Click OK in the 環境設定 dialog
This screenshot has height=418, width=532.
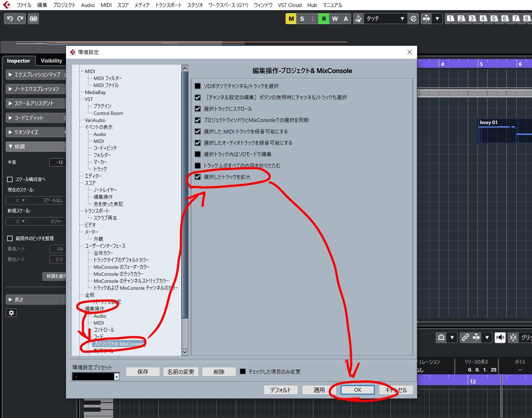[358, 390]
